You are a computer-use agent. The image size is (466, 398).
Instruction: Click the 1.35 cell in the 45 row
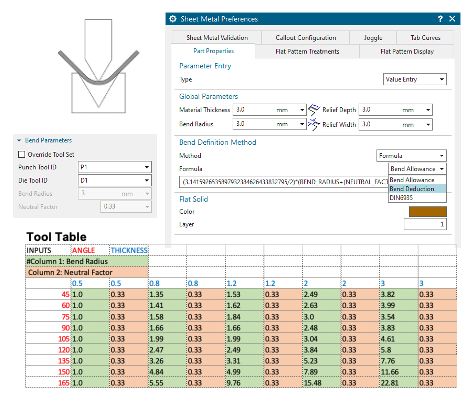[167, 294]
